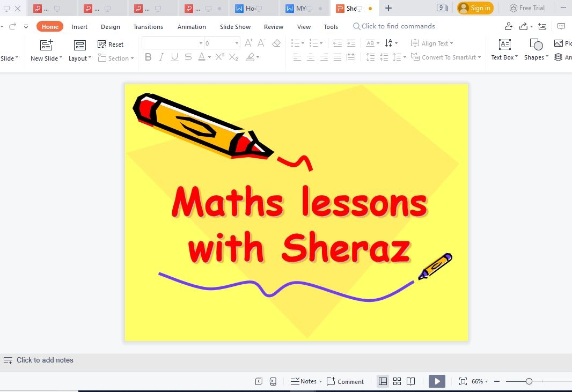This screenshot has width=572, height=392.
Task: Click the Clear Formatting eraser icon
Action: [x=276, y=43]
